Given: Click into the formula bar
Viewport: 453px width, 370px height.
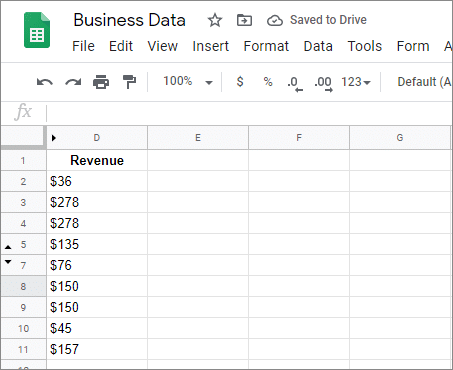Looking at the screenshot, I should pos(249,113).
